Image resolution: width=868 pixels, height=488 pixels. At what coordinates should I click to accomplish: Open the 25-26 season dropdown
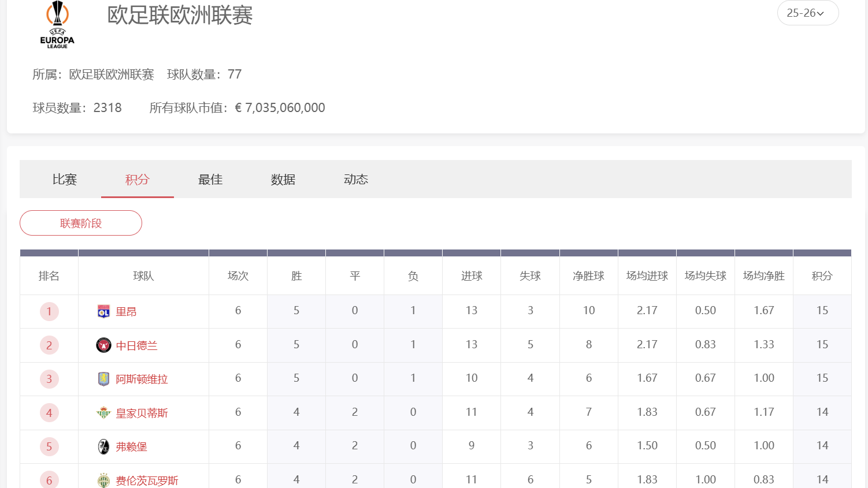pos(807,13)
